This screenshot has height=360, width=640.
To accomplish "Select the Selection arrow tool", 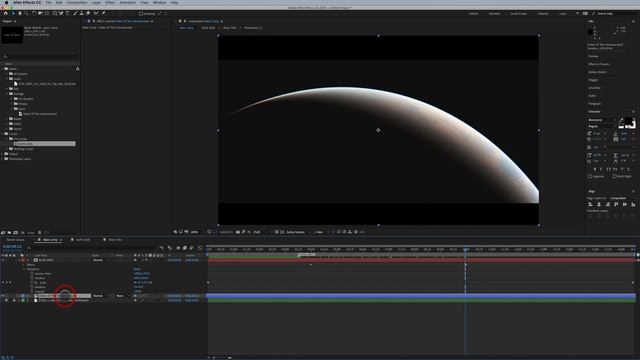I will pyautogui.click(x=13, y=13).
